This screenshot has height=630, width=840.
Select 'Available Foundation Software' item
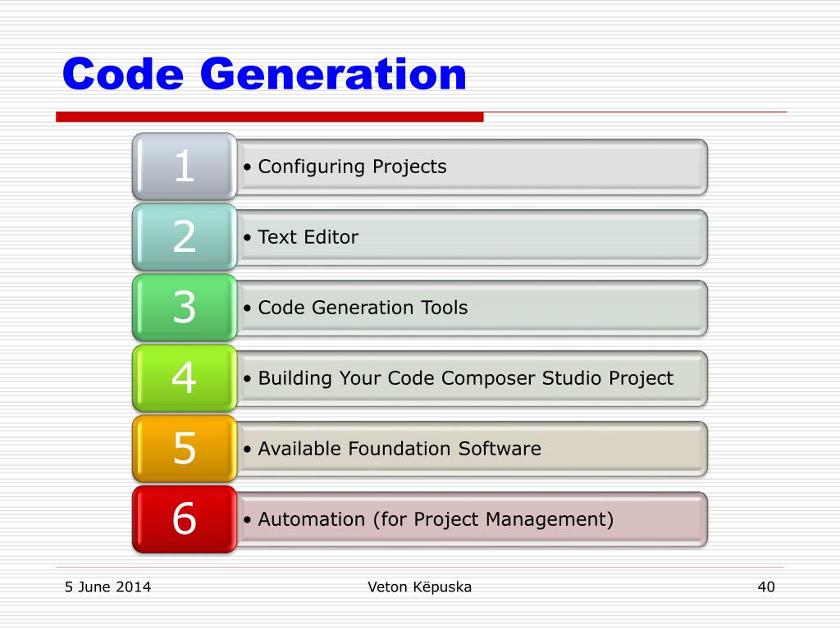472,449
